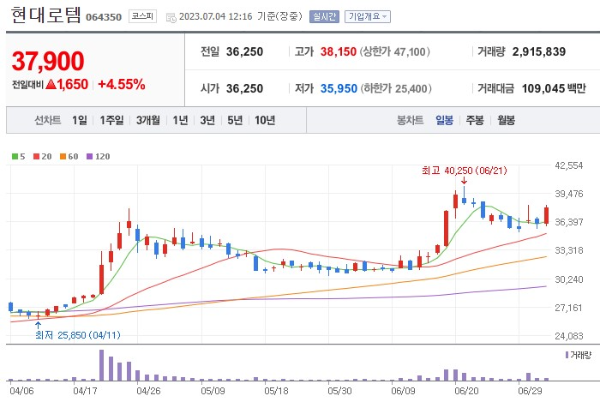Click the 저가 value 35,950

[x=339, y=89]
